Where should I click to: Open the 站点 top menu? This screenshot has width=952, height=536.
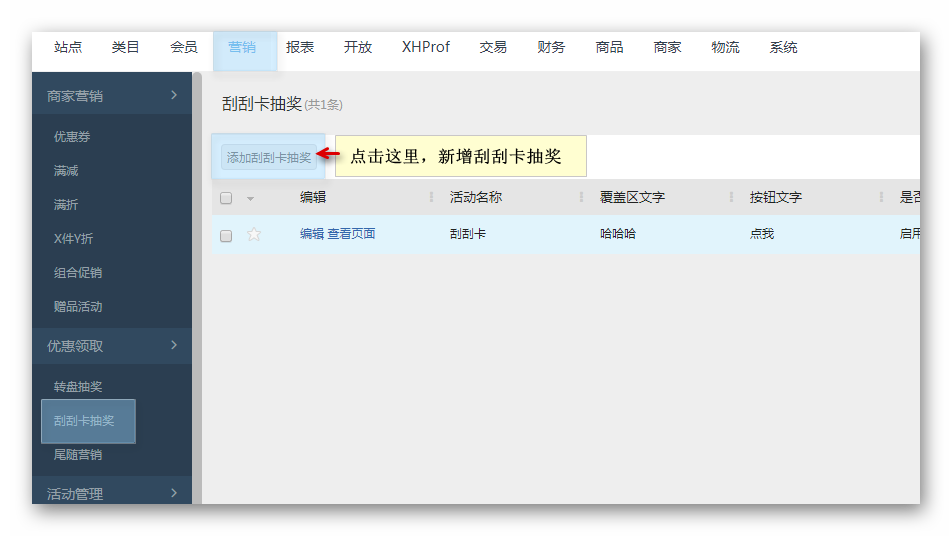[67, 47]
